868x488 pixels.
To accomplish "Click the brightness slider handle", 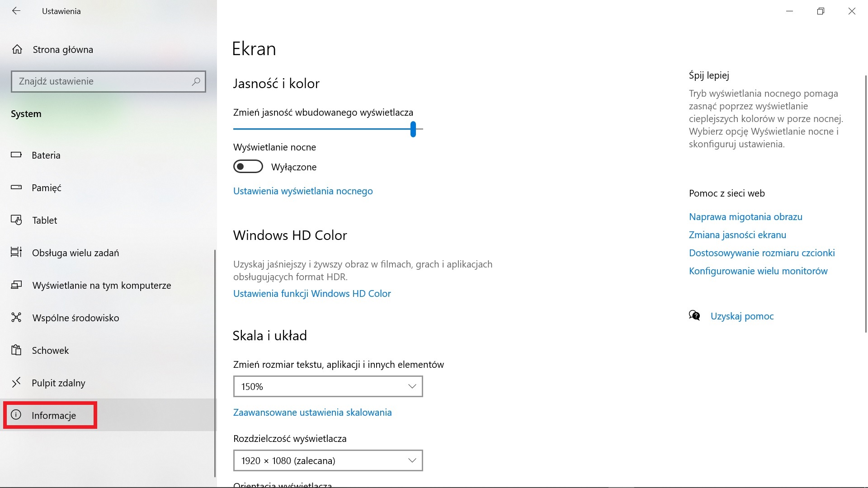I will (413, 129).
